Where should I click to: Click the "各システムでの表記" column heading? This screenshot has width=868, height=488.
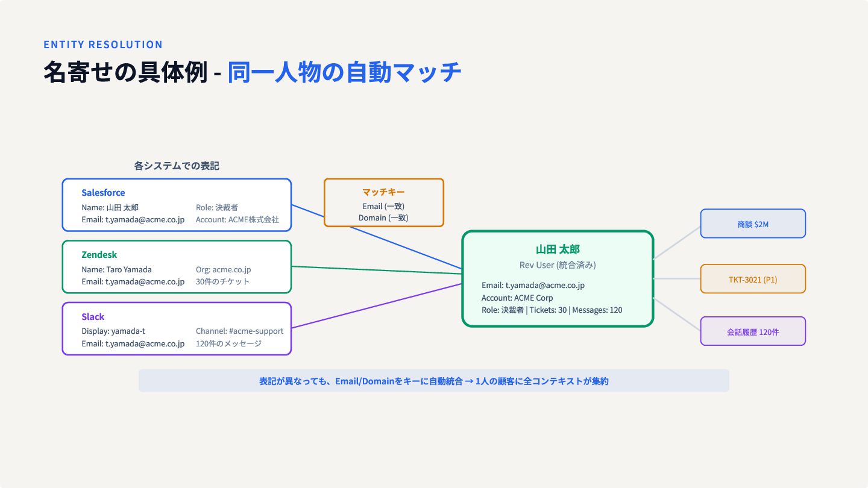coord(177,166)
